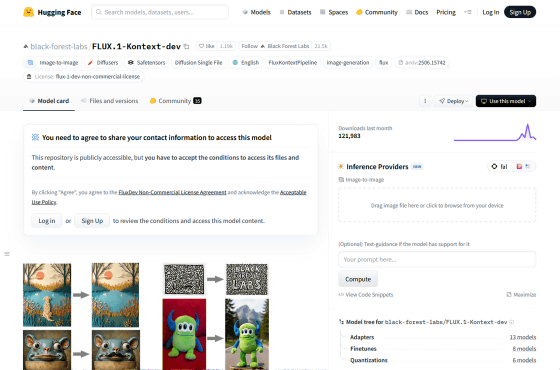Screen dimensions: 560x370
Task: Open the image-generation tag
Action: pos(348,62)
